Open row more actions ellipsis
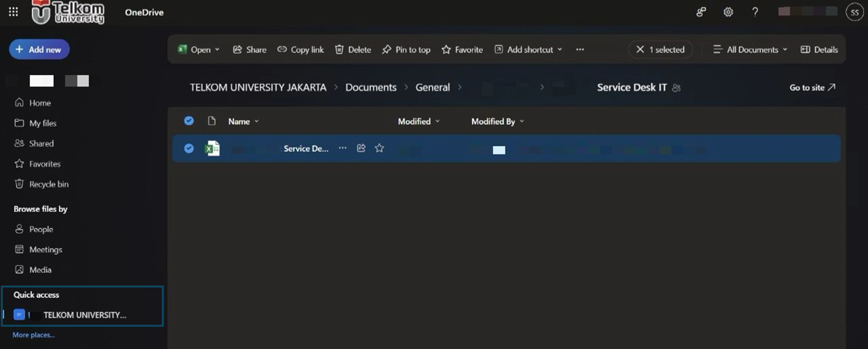Image resolution: width=868 pixels, height=349 pixels. [343, 148]
